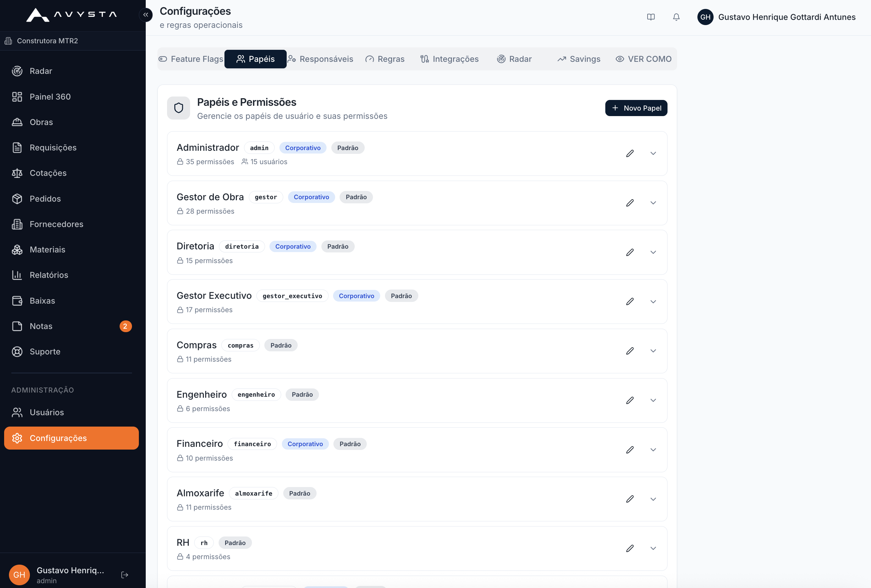
Task: Open the notifications bell icon
Action: point(676,17)
